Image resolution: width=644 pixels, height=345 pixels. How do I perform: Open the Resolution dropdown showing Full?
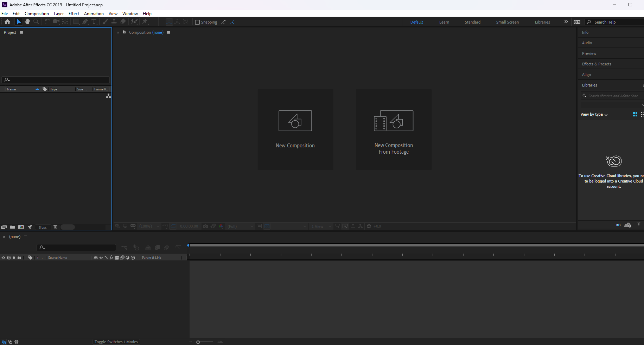tap(240, 226)
